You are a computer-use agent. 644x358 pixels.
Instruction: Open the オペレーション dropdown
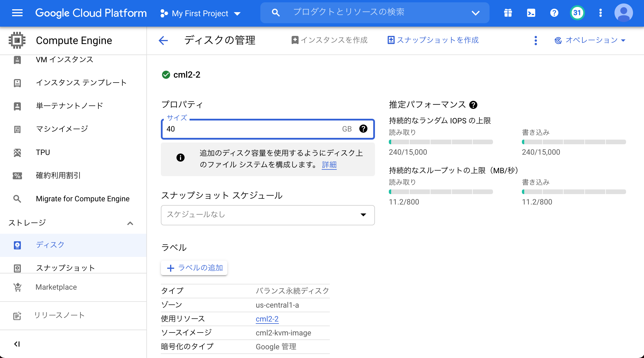tap(590, 40)
